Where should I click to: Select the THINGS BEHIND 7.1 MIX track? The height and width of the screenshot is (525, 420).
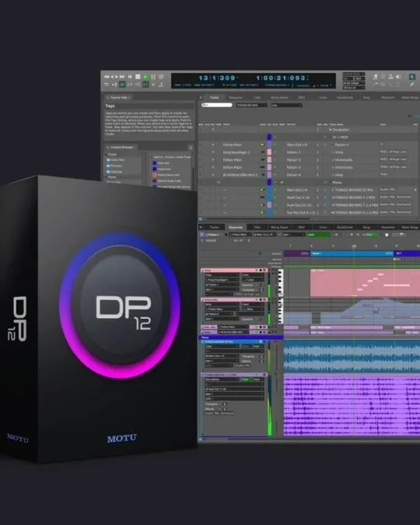pos(355,198)
